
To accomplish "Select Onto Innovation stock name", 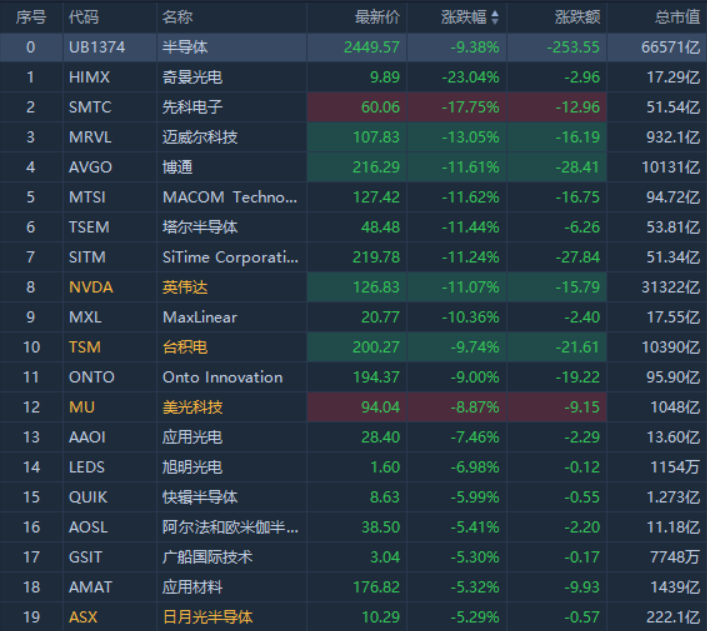I will tap(223, 377).
